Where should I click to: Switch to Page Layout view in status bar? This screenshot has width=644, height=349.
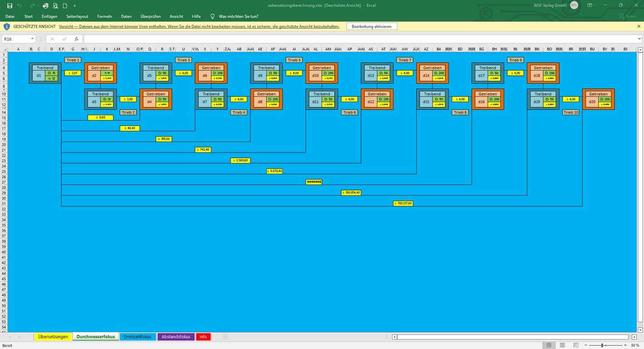click(x=562, y=345)
